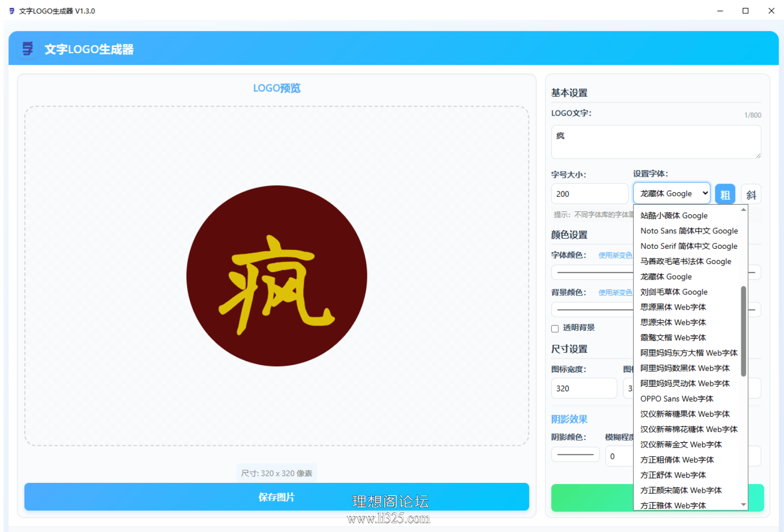The image size is (784, 532).
Task: Click the font list scrollbar thumb
Action: tap(743, 331)
